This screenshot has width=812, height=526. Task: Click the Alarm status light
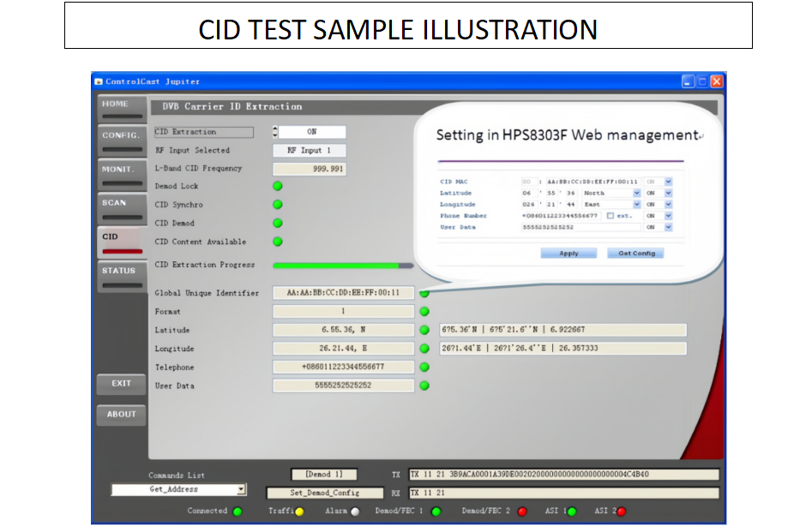click(355, 511)
